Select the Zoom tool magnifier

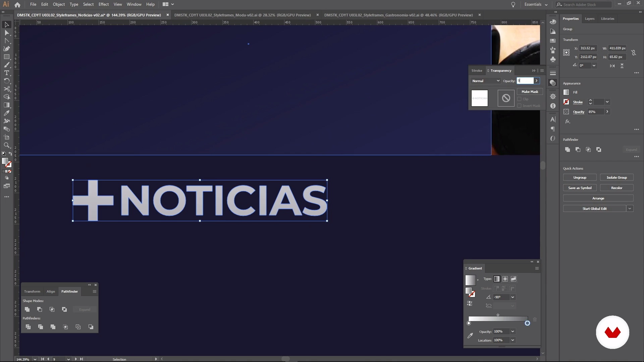6,145
